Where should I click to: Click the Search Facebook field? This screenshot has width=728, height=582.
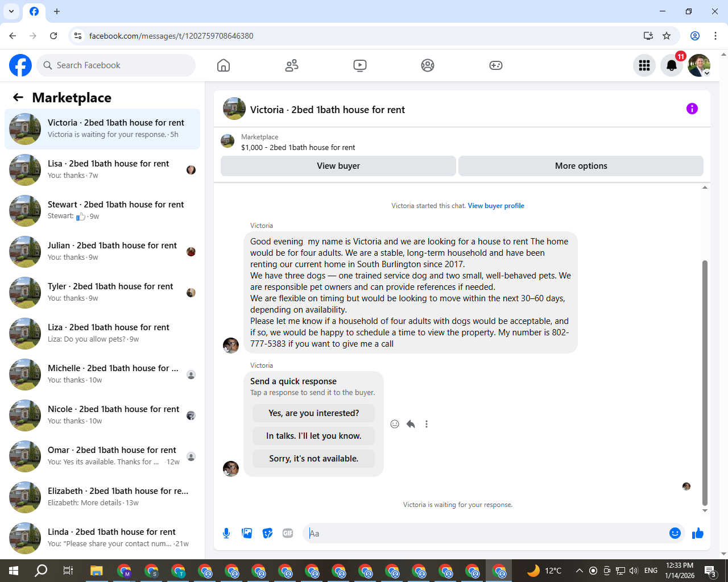pyautogui.click(x=116, y=65)
